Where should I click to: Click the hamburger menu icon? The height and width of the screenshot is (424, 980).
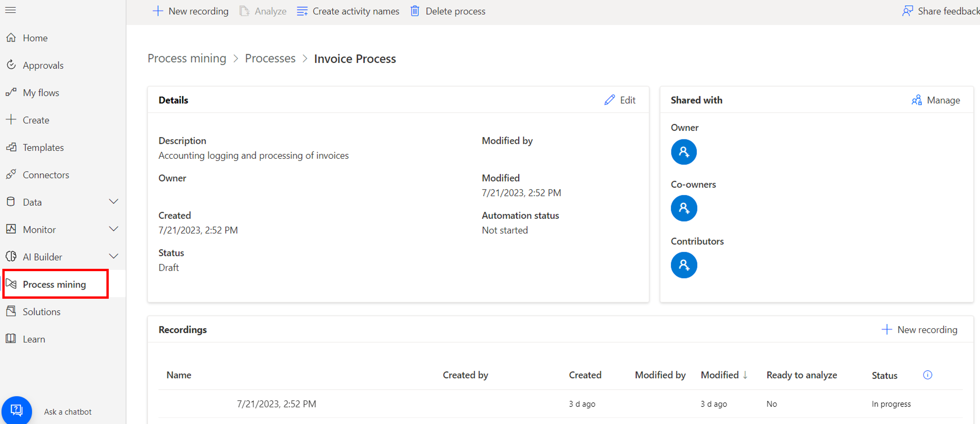(x=11, y=10)
